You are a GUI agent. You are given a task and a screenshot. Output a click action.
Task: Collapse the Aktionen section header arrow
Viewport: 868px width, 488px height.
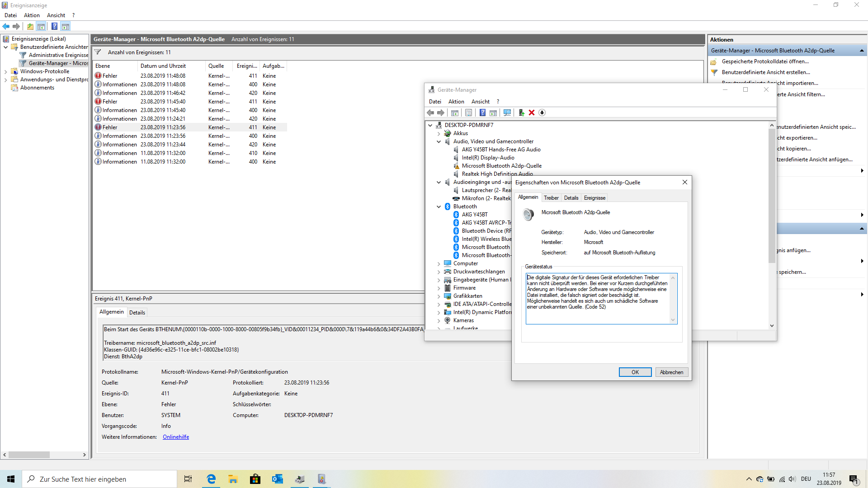coord(862,51)
